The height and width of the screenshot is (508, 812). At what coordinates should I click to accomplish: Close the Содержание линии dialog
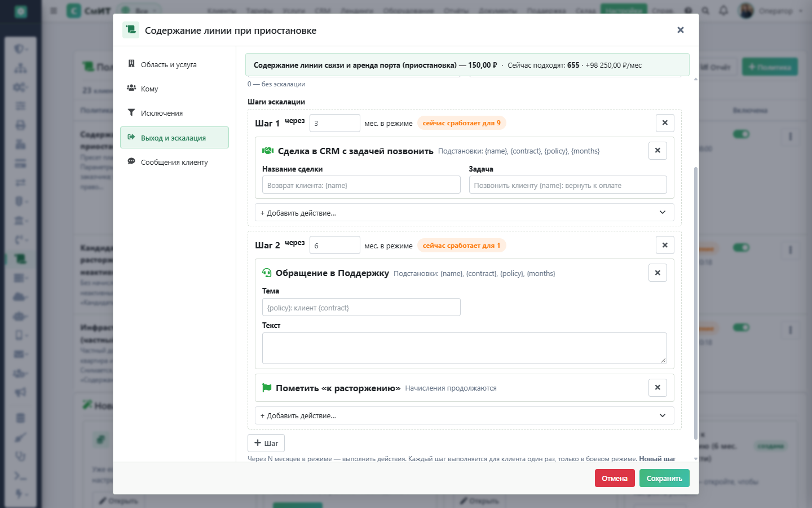point(680,30)
